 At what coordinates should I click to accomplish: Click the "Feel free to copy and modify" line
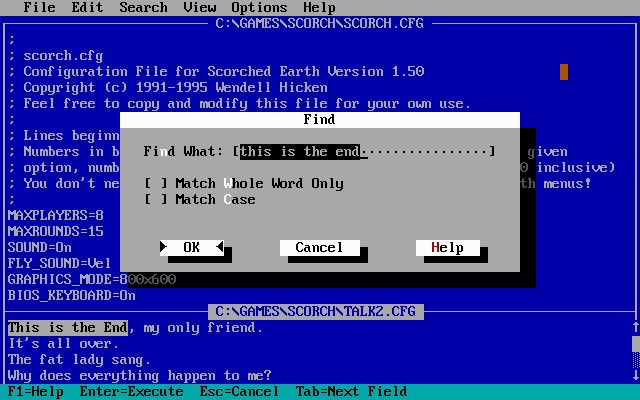tap(239, 103)
